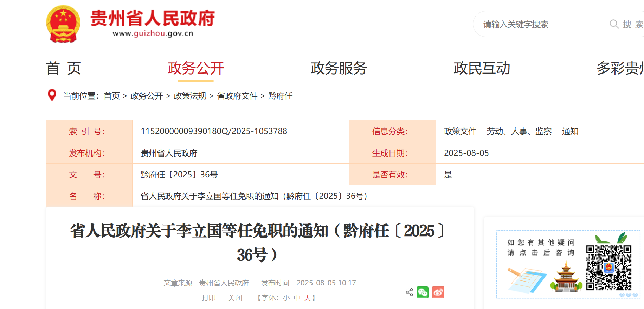The image size is (644, 309).
Task: Set font size to 小
Action: click(x=286, y=298)
